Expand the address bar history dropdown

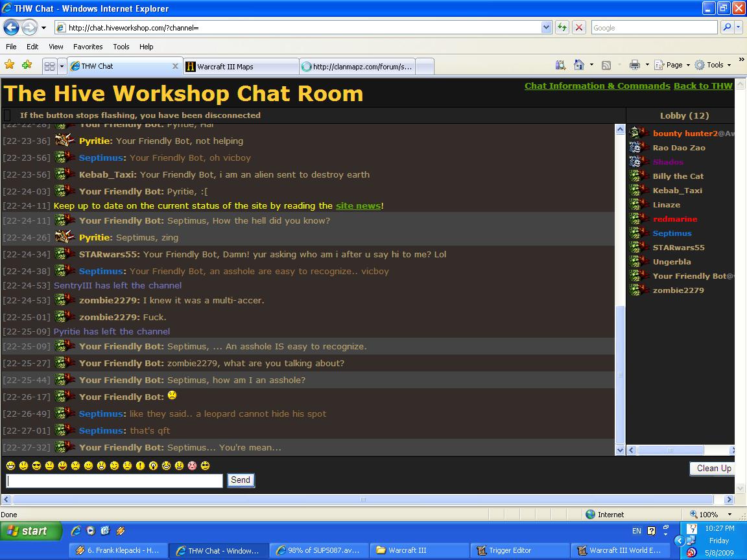click(x=546, y=28)
